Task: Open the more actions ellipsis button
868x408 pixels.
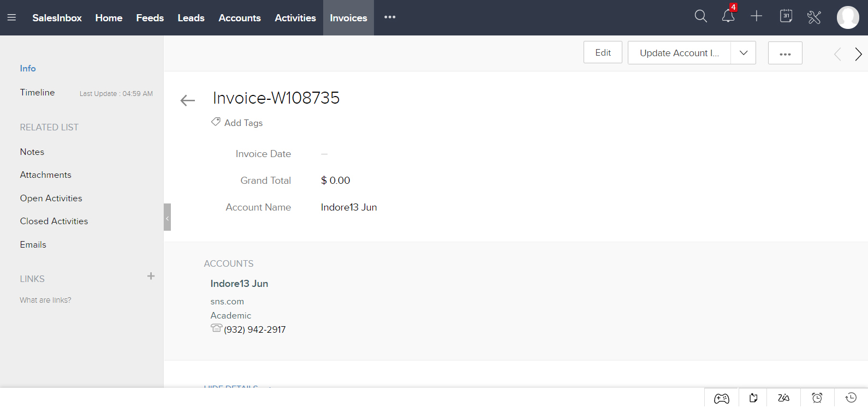Action: (x=785, y=53)
